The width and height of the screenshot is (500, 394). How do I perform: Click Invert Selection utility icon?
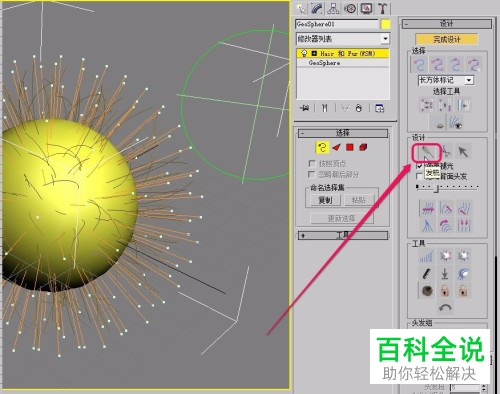point(426,105)
